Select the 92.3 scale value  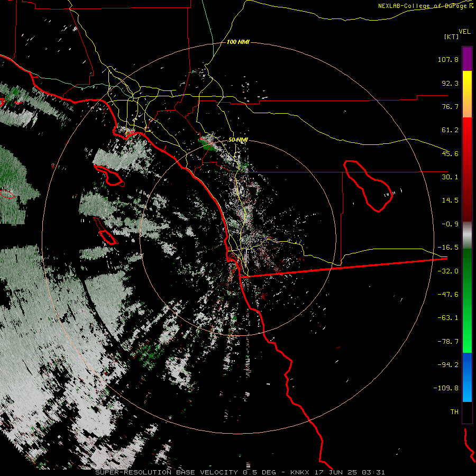coord(450,83)
